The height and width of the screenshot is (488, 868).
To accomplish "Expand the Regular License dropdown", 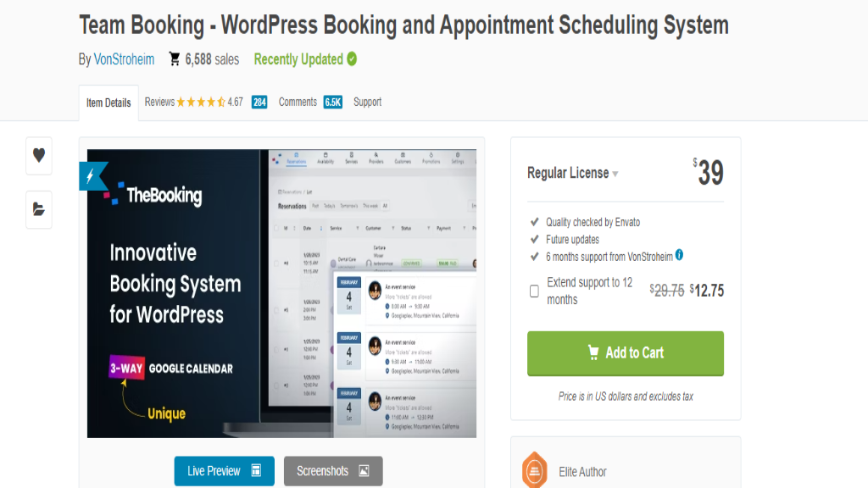I will [x=572, y=173].
